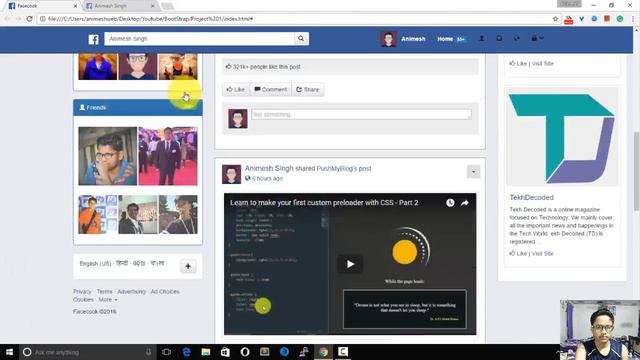This screenshot has height=360, width=640.
Task: Open messages icon in navbar
Action: coord(499,38)
